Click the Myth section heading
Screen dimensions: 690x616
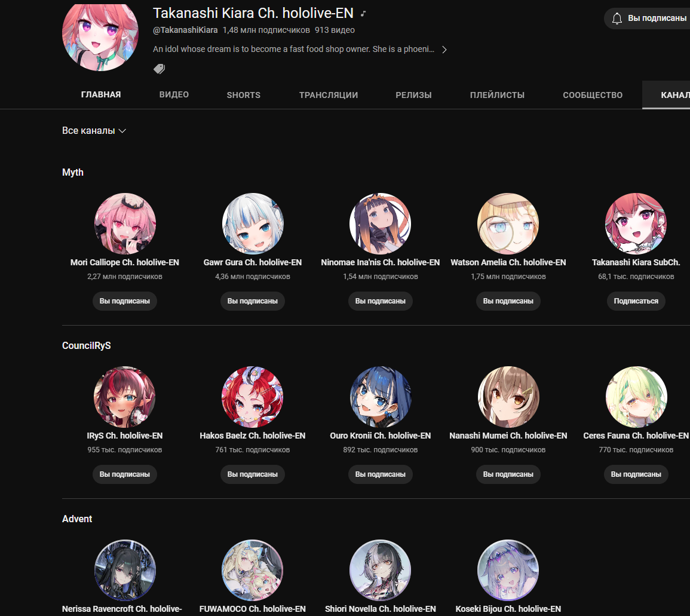click(73, 172)
